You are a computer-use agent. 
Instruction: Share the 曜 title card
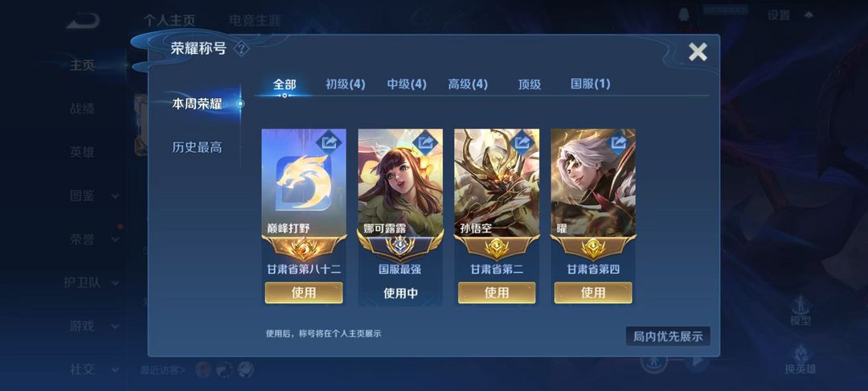tap(619, 143)
